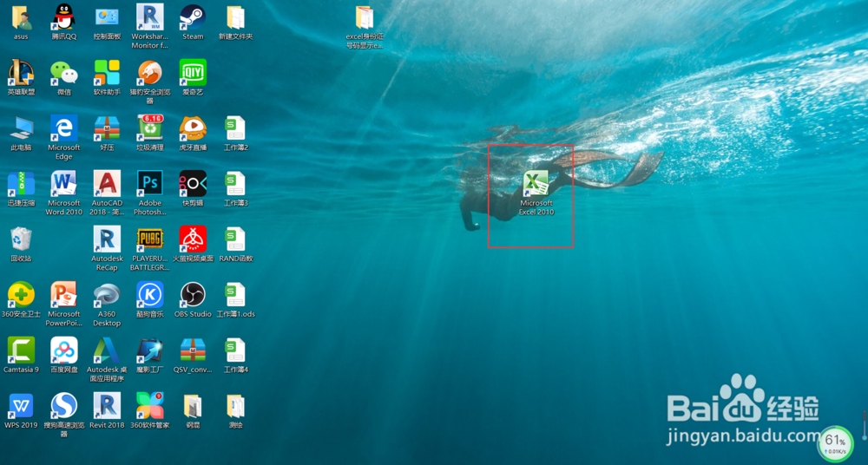Select the 此电脑 This PC icon

click(21, 133)
